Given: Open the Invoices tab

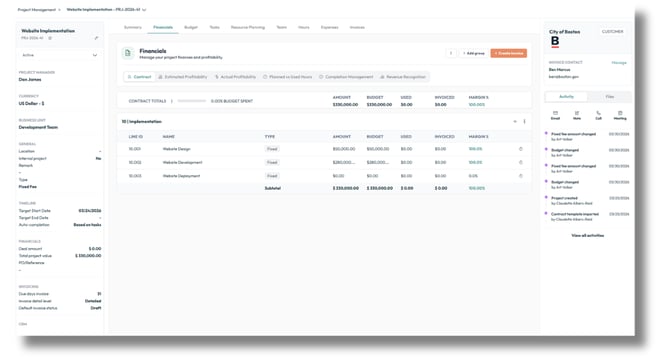Looking at the screenshot, I should coord(357,27).
